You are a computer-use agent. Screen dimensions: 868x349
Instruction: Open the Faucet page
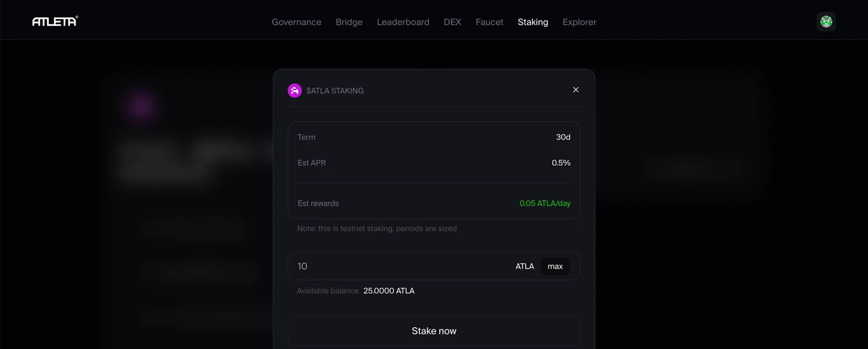coord(489,22)
